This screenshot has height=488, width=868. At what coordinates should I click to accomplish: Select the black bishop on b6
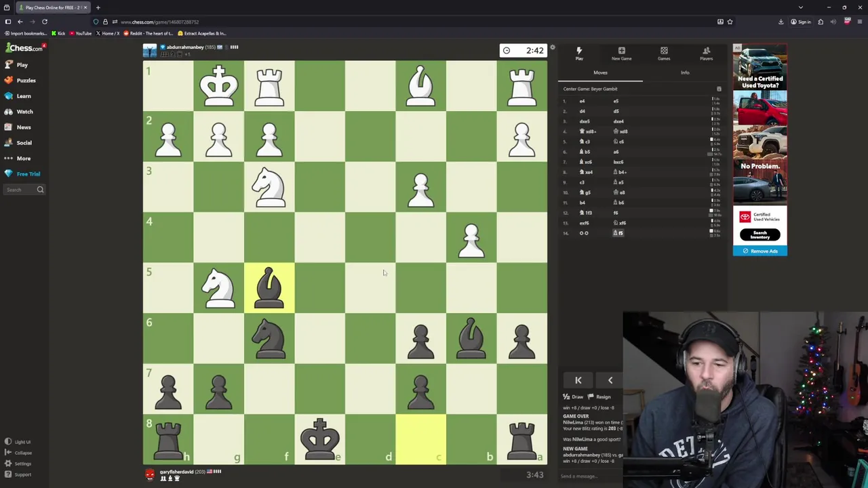[471, 338]
